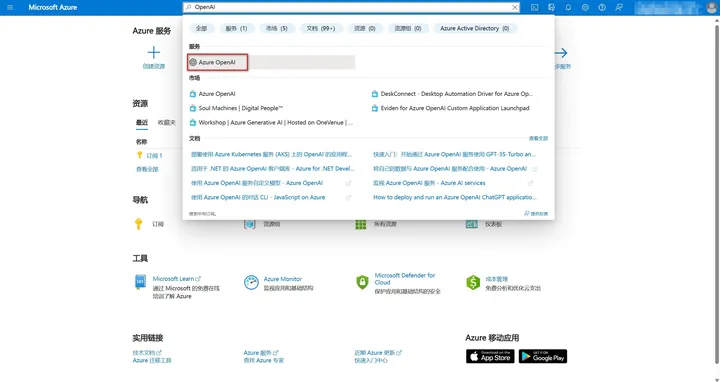Open Azure AI services monitoring doc link
This screenshot has height=382, width=720.
click(429, 183)
